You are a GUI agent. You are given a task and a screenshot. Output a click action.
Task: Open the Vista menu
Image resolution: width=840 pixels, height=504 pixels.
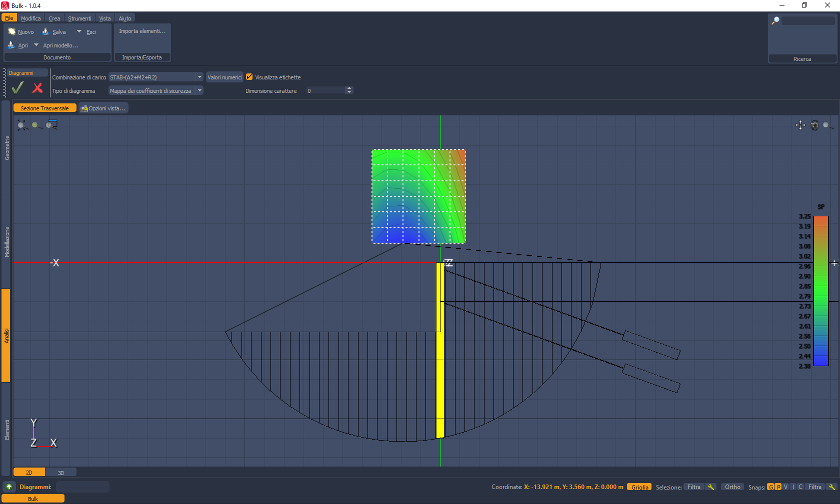(105, 18)
